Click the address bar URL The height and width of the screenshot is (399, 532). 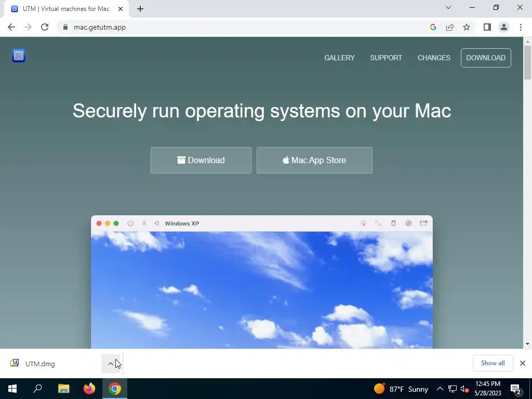tap(100, 27)
